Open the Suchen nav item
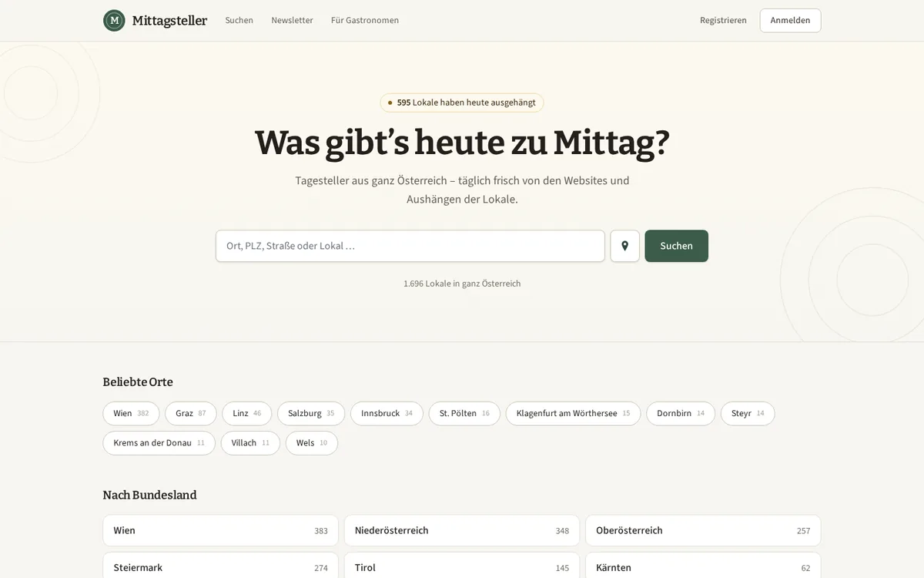 point(239,21)
